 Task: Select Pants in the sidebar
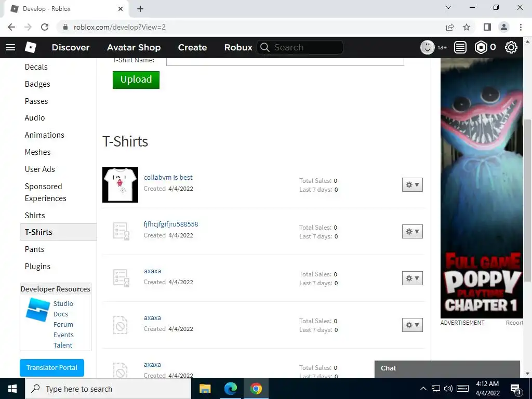tap(34, 249)
